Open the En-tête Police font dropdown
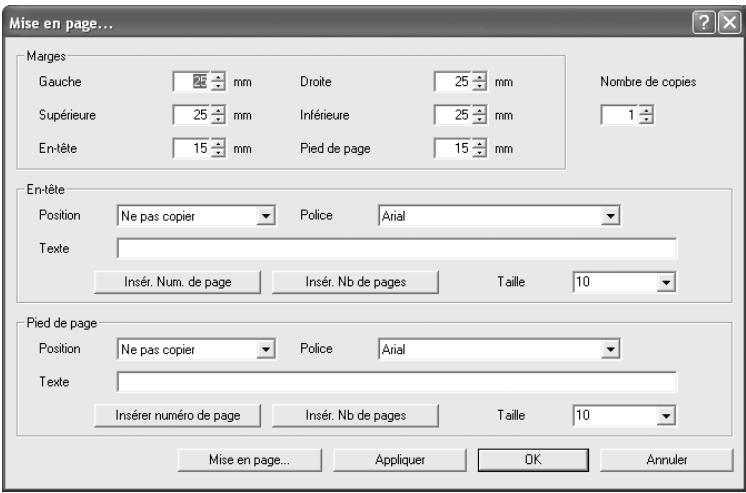The image size is (746, 493). [610, 216]
